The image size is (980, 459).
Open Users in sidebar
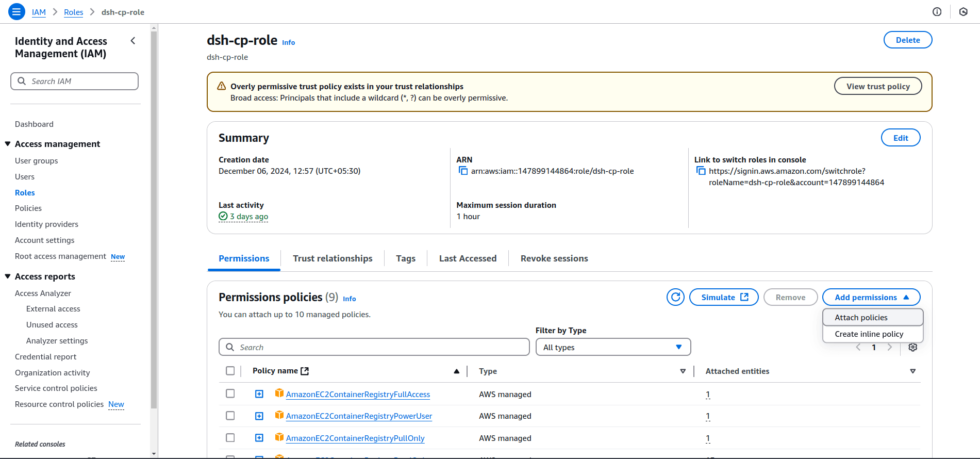tap(25, 176)
